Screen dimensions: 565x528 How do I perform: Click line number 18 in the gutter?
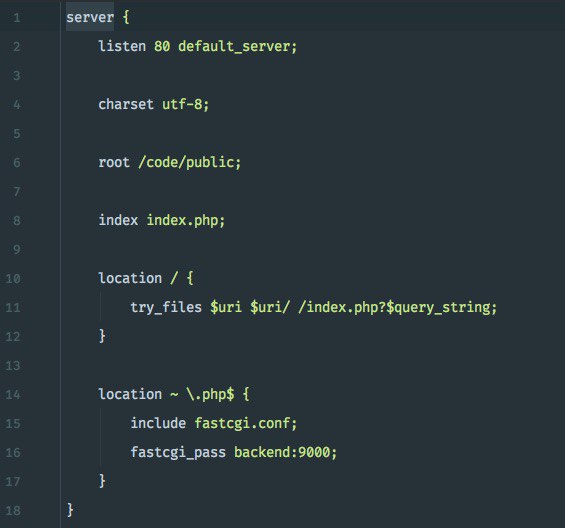coord(13,511)
